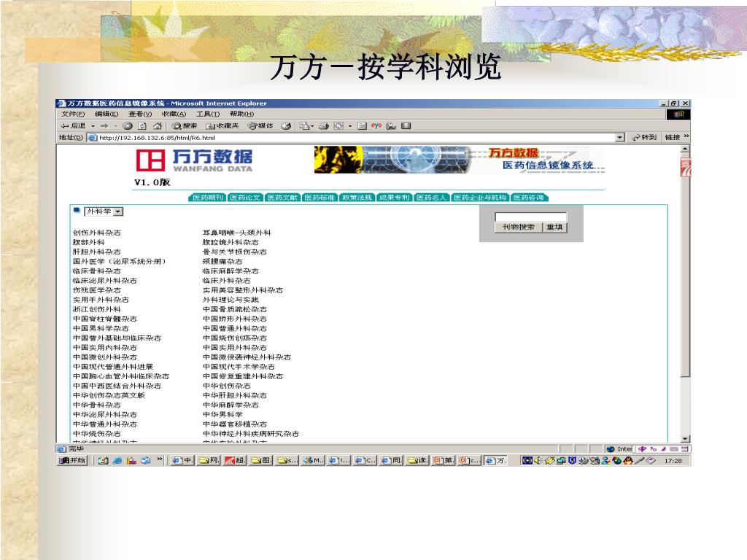The image size is (747, 560).
Task: Open the 实用美容整形外科杂志 link
Action: coord(242,290)
